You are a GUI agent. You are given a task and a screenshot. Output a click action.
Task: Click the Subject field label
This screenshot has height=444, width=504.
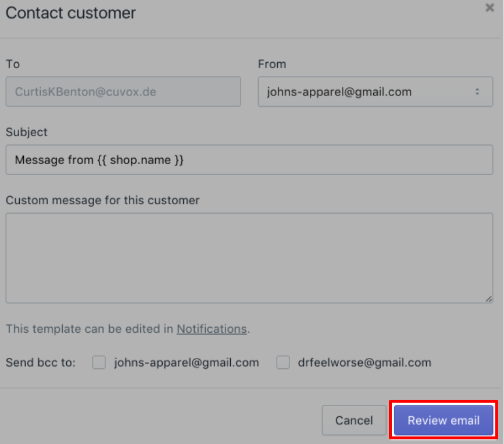click(x=26, y=132)
